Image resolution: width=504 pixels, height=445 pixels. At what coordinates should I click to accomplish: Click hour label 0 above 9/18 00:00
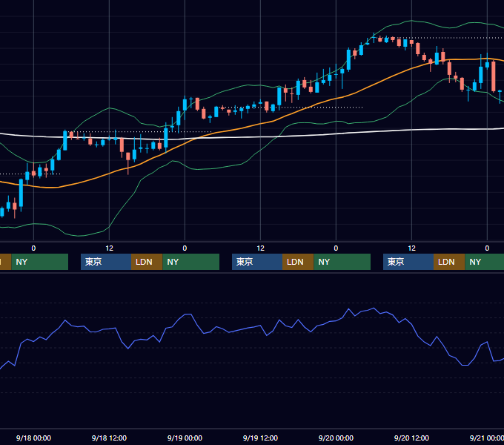tap(33, 248)
